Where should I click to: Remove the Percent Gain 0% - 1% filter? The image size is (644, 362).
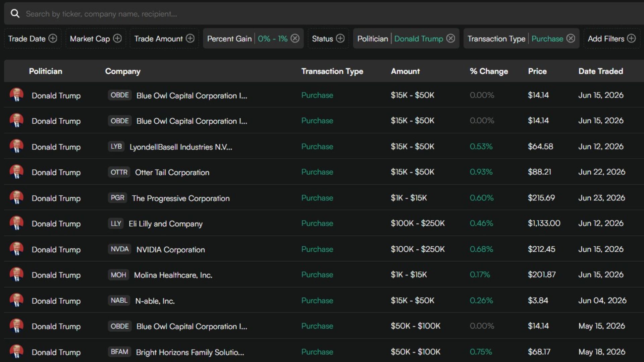coord(295,39)
